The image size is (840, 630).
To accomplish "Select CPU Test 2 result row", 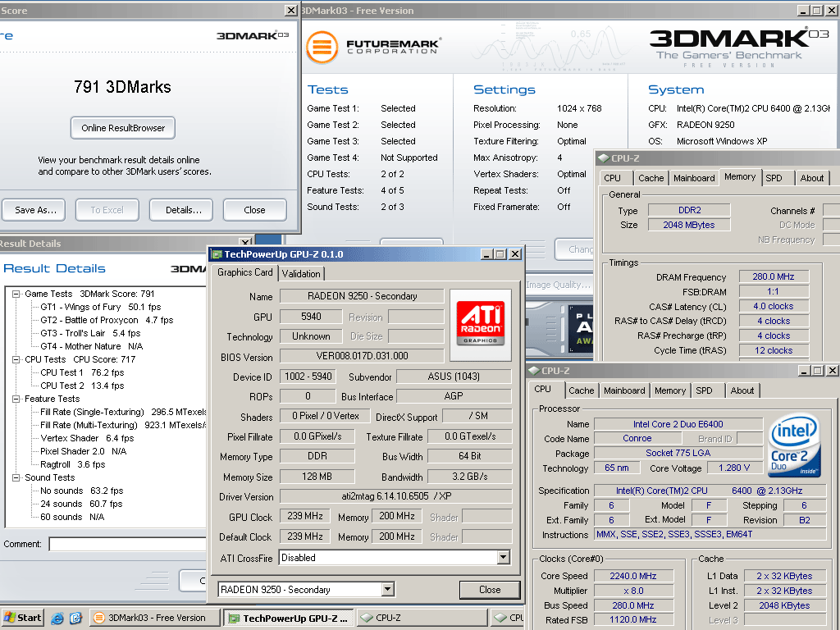I will [x=82, y=386].
